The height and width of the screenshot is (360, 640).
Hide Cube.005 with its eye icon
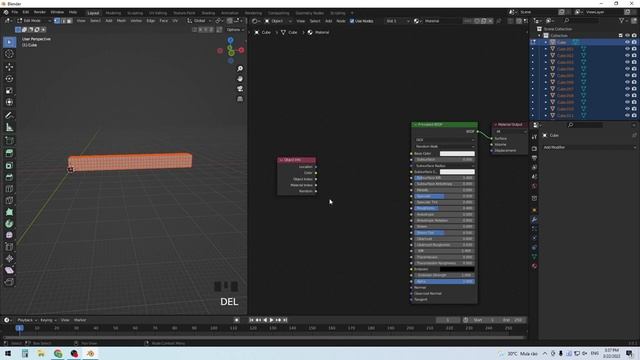point(627,76)
